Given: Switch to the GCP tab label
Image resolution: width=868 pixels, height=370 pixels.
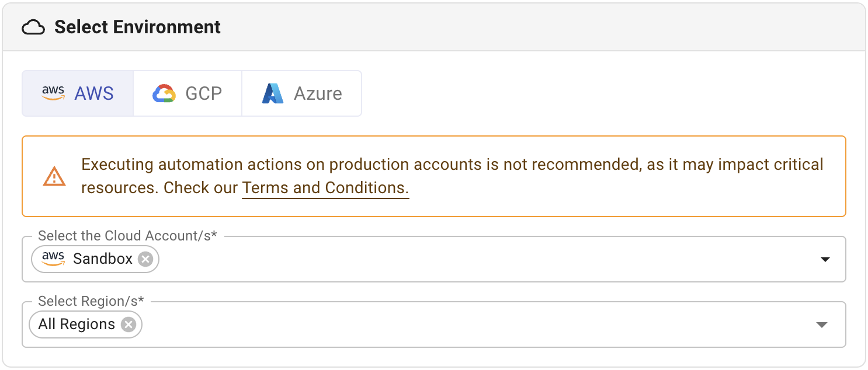Looking at the screenshot, I should [x=204, y=93].
